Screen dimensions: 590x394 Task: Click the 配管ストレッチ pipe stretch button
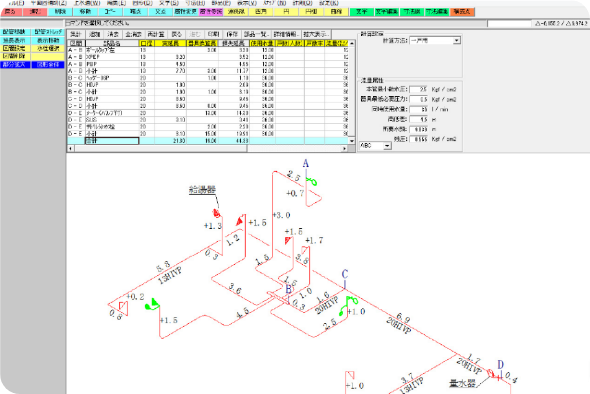(x=48, y=32)
